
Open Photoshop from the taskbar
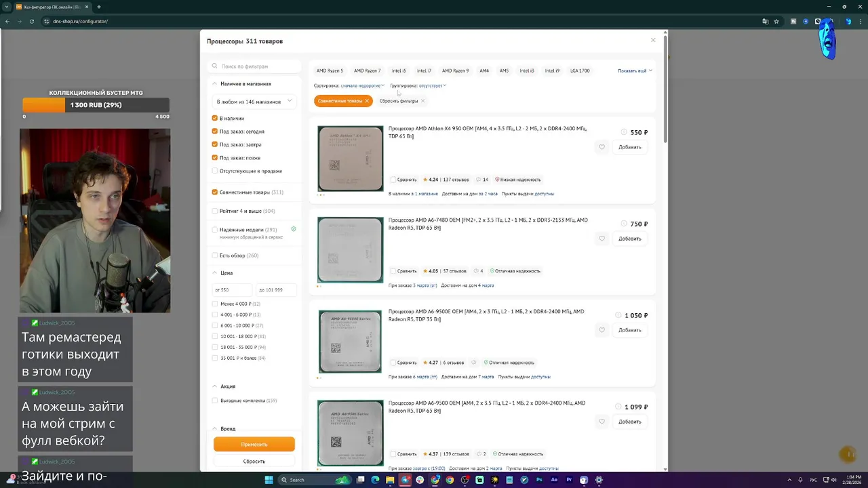[x=539, y=480]
